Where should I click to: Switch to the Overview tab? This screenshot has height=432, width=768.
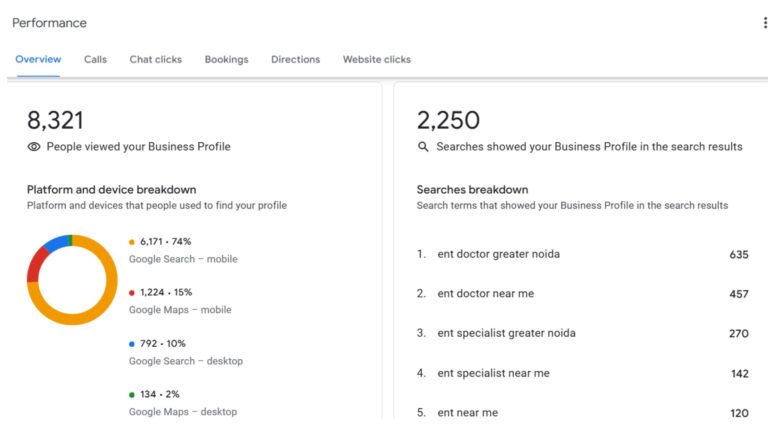[x=38, y=60]
